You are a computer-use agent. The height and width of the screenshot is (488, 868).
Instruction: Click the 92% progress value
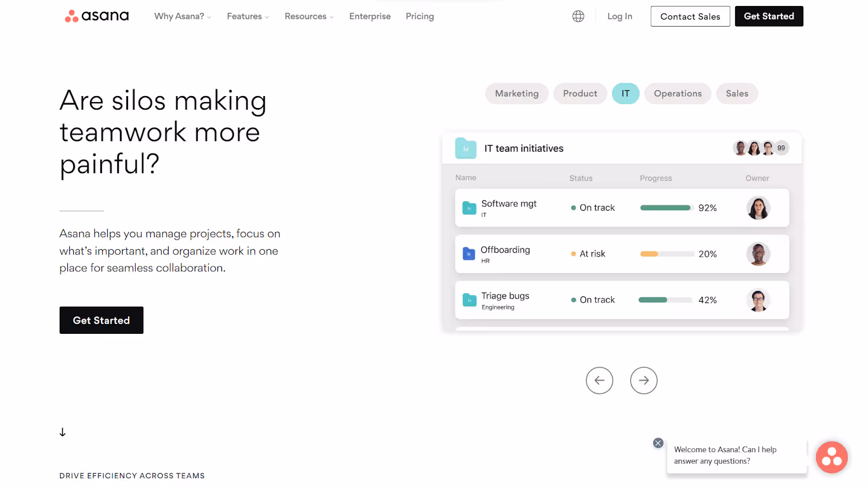click(707, 208)
